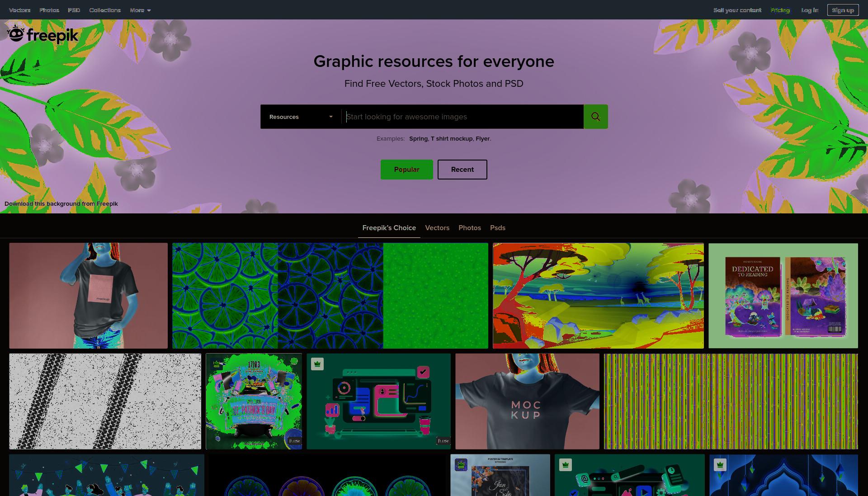
Task: Click the Sign up button
Action: point(843,10)
